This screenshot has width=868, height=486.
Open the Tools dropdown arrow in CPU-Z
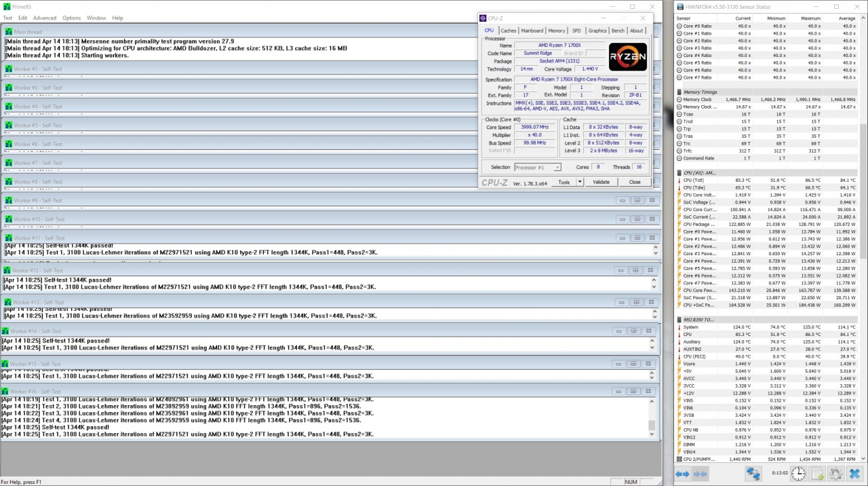(x=580, y=182)
